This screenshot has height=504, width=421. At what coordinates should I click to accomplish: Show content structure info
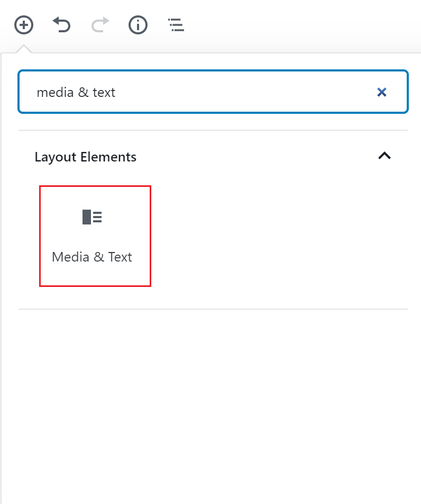click(x=138, y=25)
